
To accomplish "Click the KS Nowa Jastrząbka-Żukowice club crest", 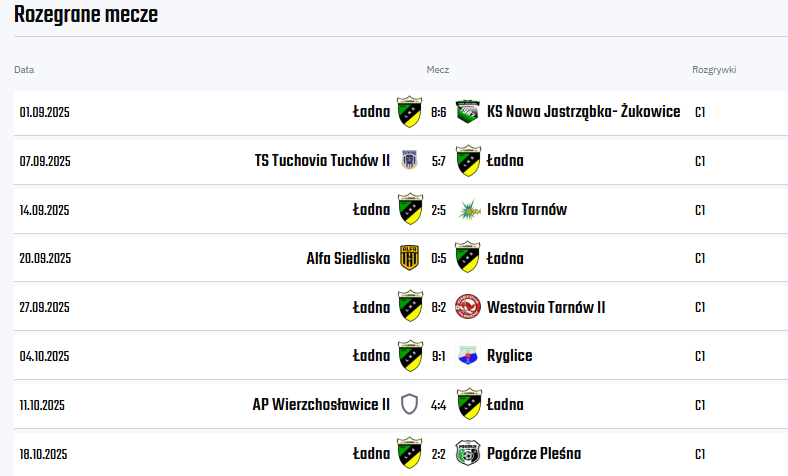I will [x=468, y=112].
